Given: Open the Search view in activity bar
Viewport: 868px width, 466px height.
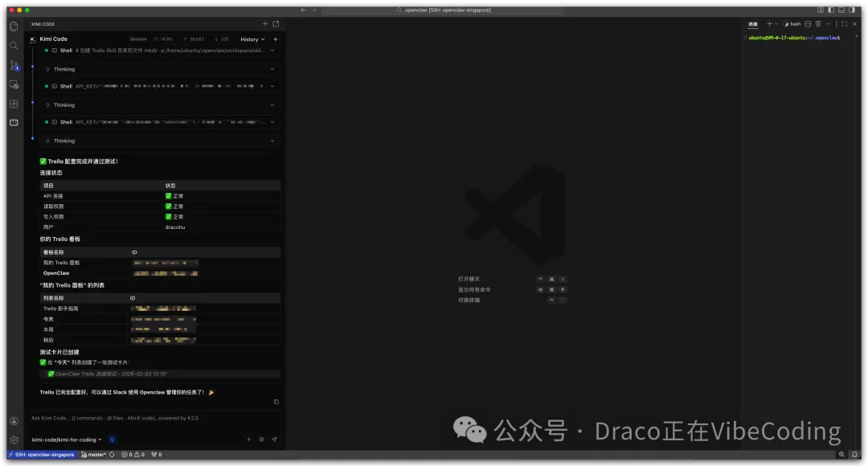Looking at the screenshot, I should 14,45.
